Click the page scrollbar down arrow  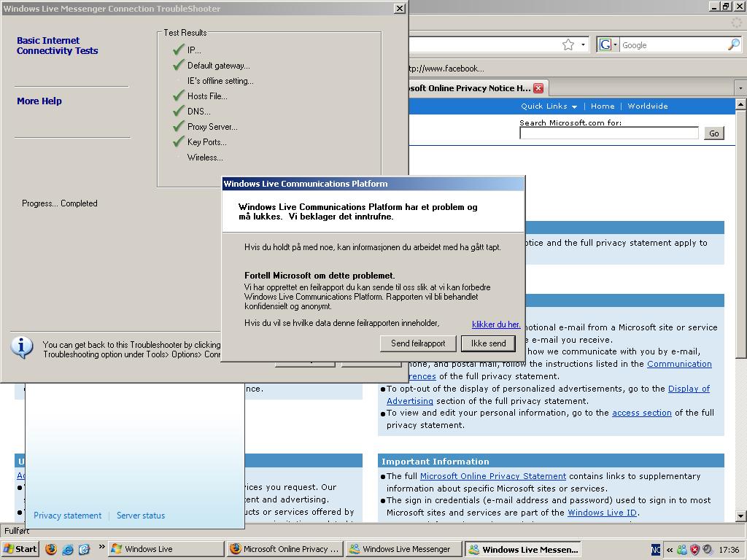click(740, 516)
